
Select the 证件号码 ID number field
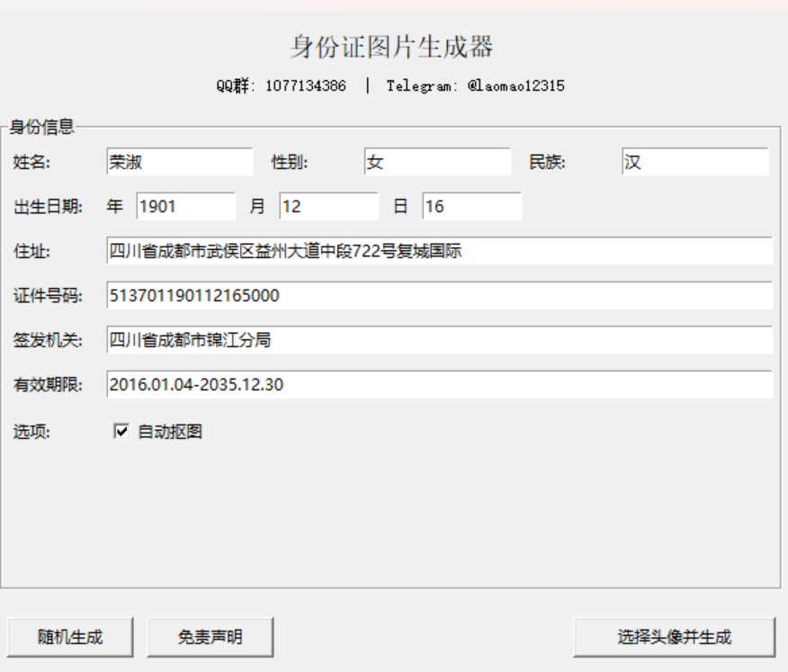pyautogui.click(x=438, y=295)
